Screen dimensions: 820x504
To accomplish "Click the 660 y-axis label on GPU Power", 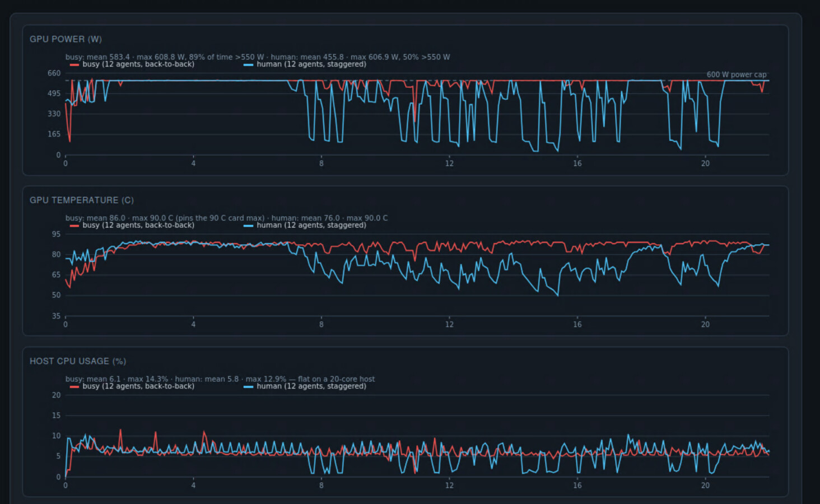I will pos(54,73).
